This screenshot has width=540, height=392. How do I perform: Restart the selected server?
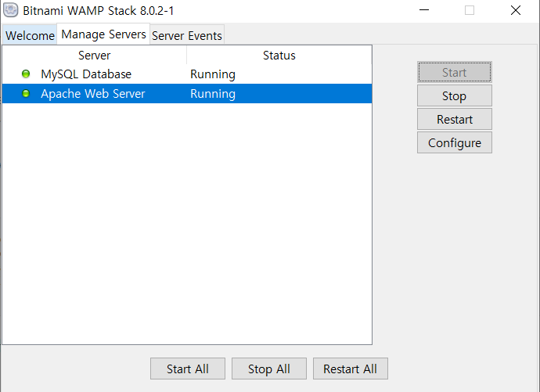455,119
